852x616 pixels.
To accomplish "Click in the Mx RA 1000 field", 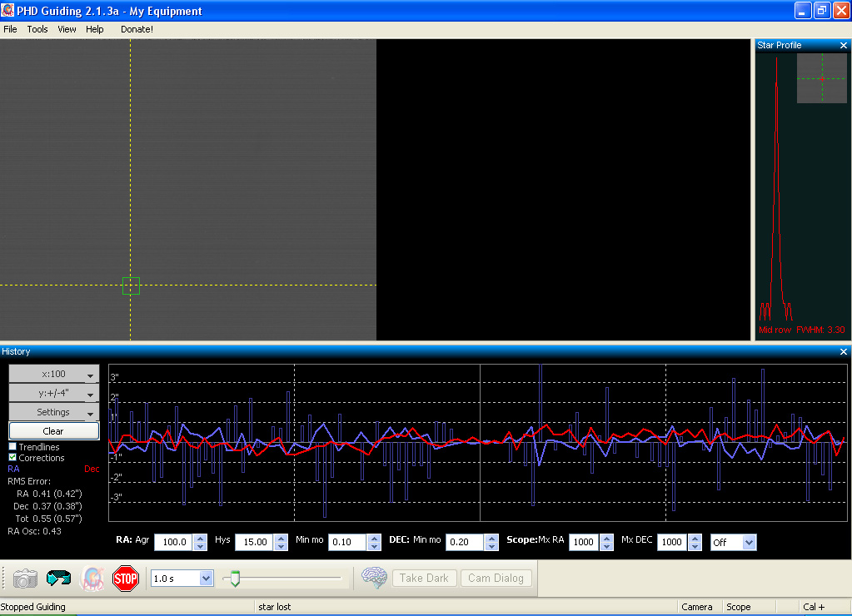I will coord(585,542).
